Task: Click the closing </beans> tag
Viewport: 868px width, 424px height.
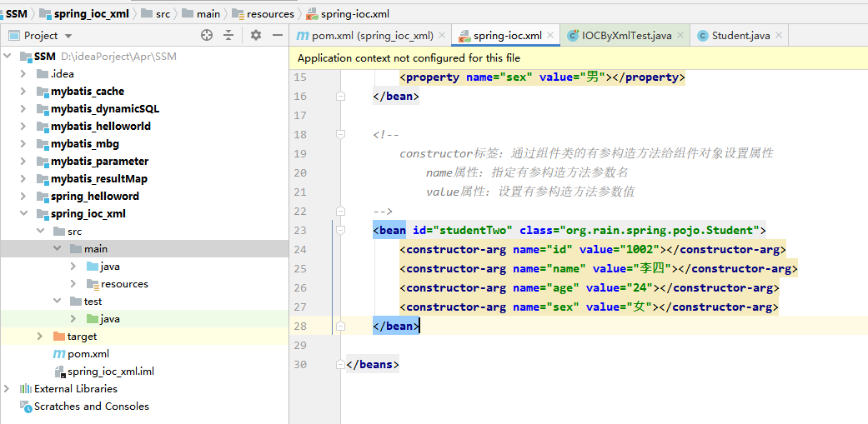Action: click(x=373, y=365)
